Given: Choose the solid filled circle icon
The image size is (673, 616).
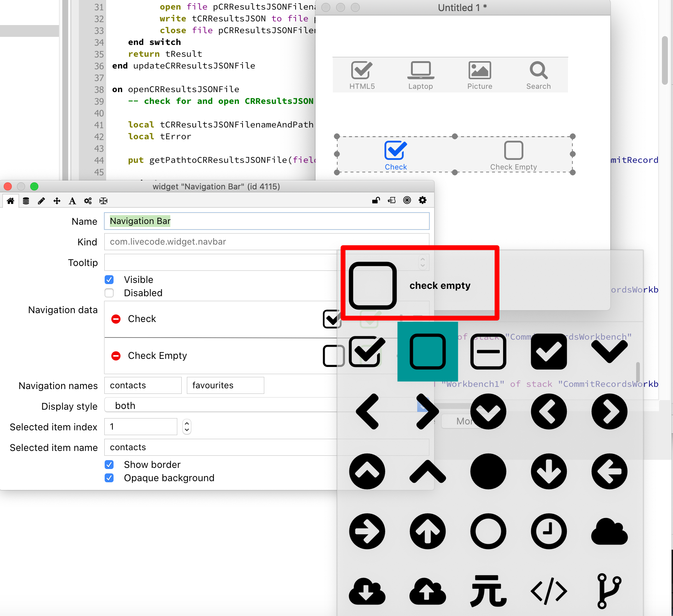Looking at the screenshot, I should [488, 472].
